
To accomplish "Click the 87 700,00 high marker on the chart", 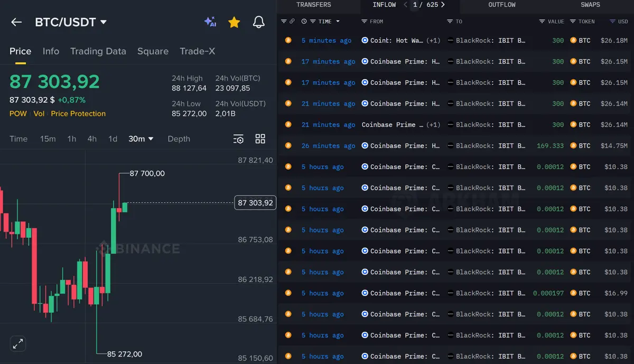I will pos(147,173).
